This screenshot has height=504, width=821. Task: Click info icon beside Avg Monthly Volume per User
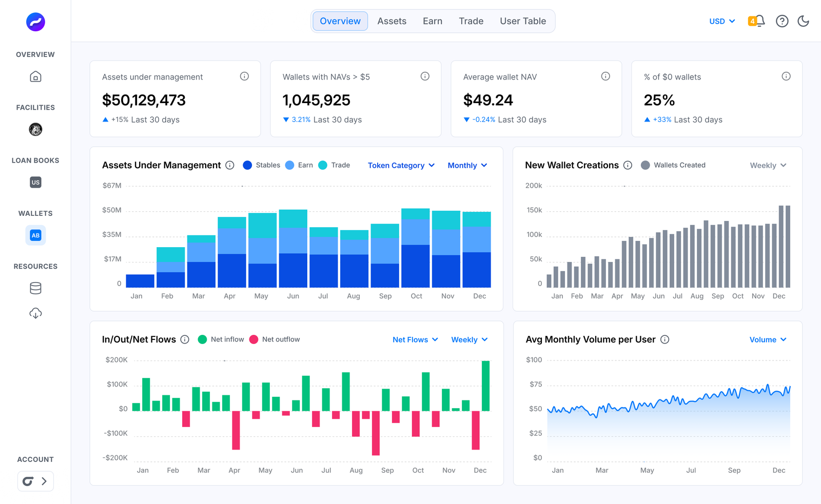click(x=664, y=339)
